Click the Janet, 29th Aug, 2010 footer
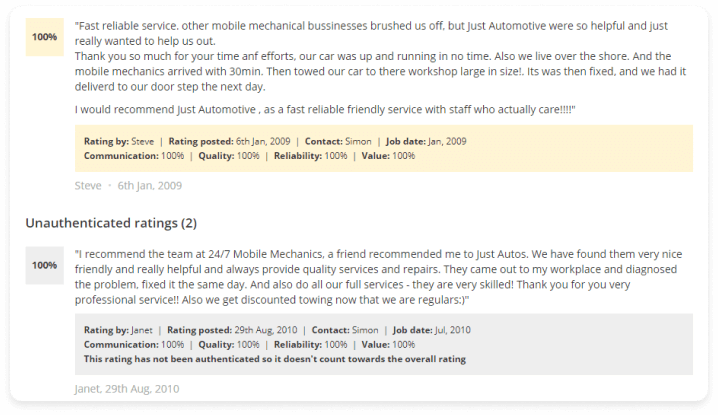The height and width of the screenshot is (415, 718). pos(127,389)
